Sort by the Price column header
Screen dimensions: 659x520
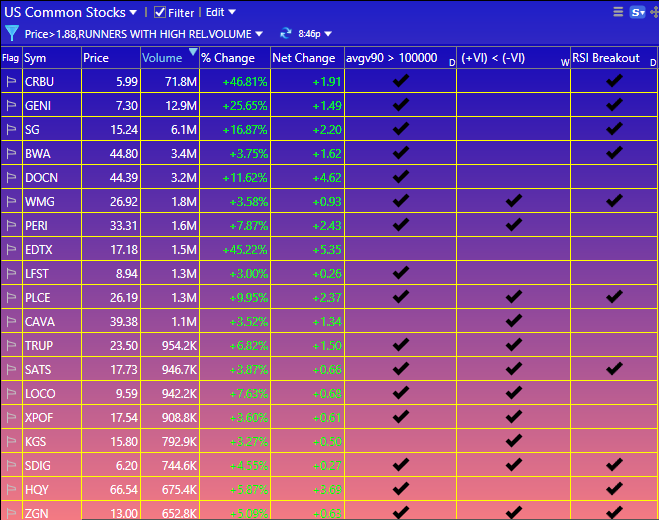111,58
